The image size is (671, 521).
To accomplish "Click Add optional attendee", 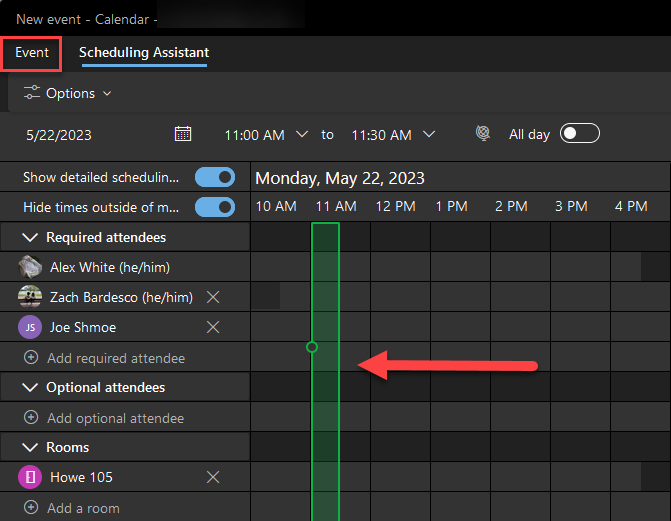I will click(x=116, y=418).
